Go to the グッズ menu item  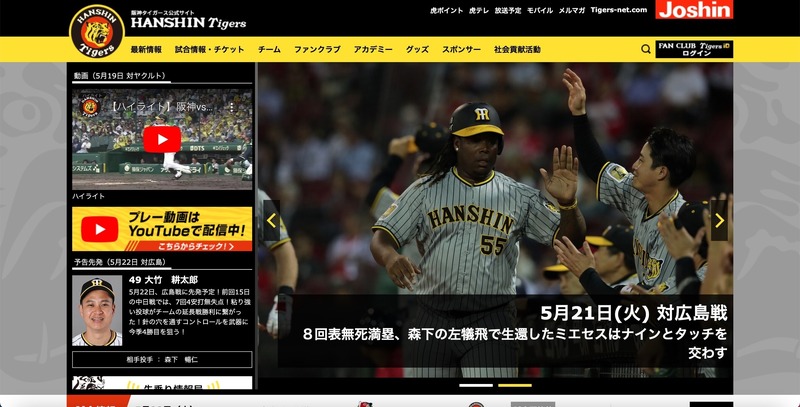pos(417,49)
